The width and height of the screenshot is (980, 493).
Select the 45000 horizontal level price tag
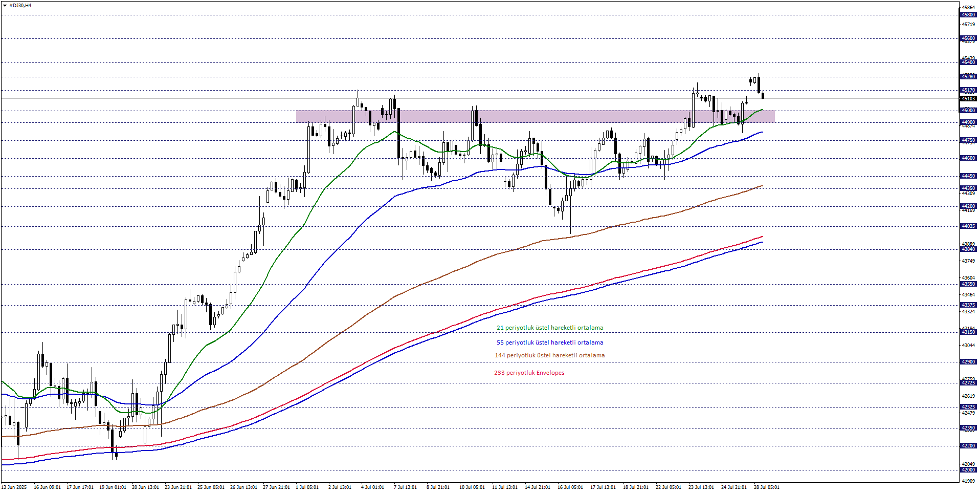(x=969, y=111)
